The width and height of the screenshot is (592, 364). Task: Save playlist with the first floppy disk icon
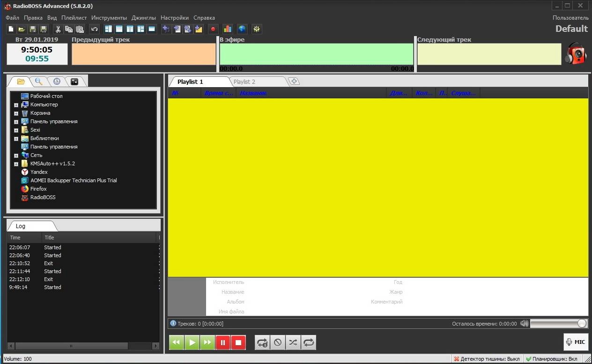[x=33, y=29]
